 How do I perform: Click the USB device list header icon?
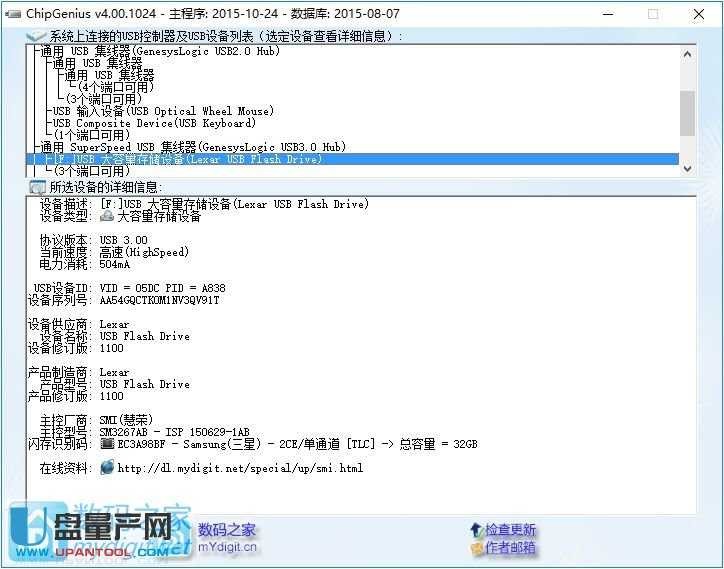click(37, 36)
